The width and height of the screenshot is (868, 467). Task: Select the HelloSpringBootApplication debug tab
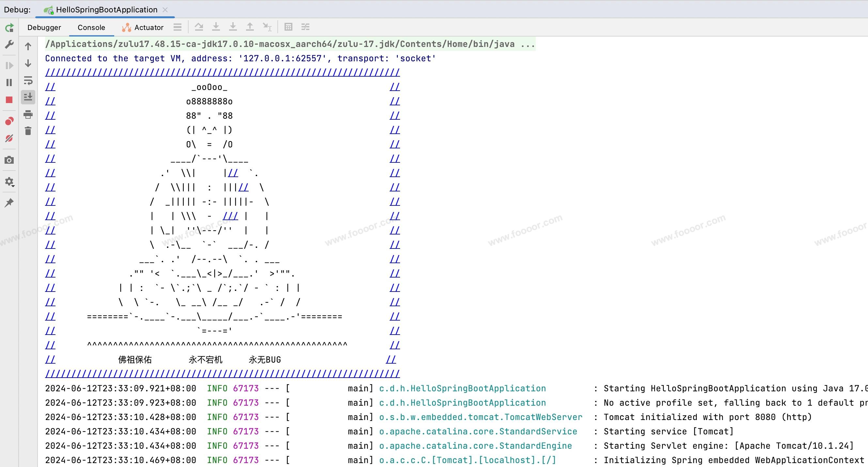[x=106, y=10]
